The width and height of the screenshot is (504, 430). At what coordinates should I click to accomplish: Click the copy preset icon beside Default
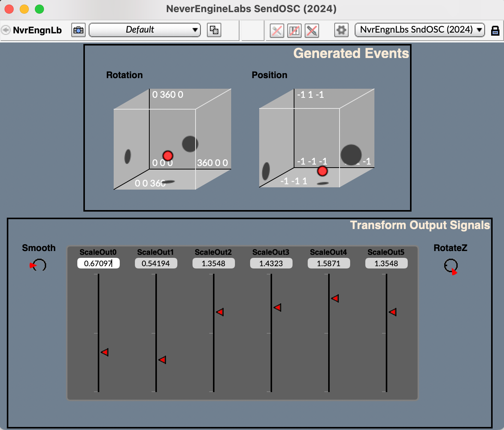pyautogui.click(x=214, y=30)
